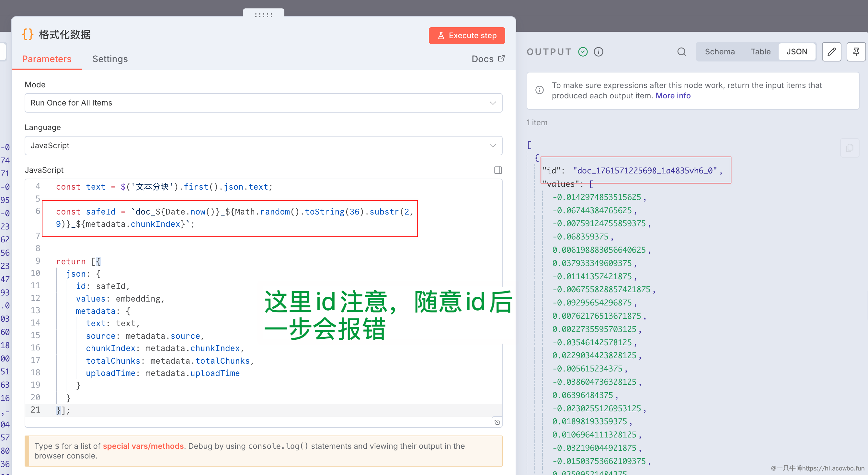Screen dimensions: 868x475
Task: Open the Settings tab
Action: 110,59
